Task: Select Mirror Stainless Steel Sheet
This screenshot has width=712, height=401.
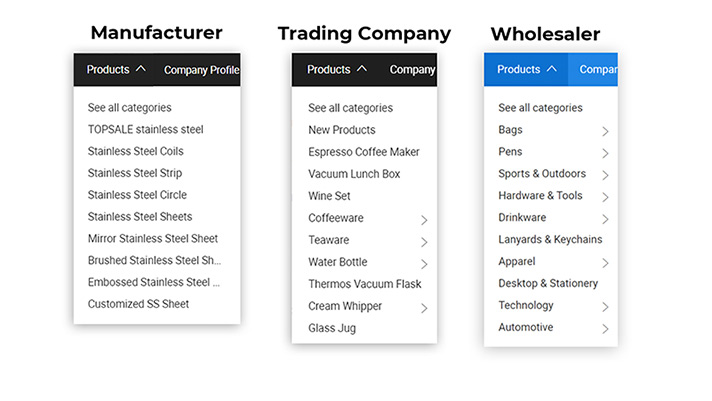Action: 152,239
